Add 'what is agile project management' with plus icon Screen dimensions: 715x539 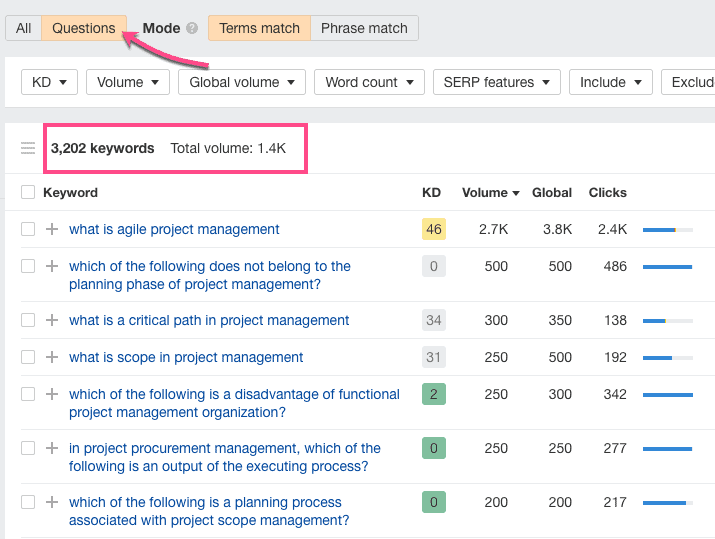52,229
